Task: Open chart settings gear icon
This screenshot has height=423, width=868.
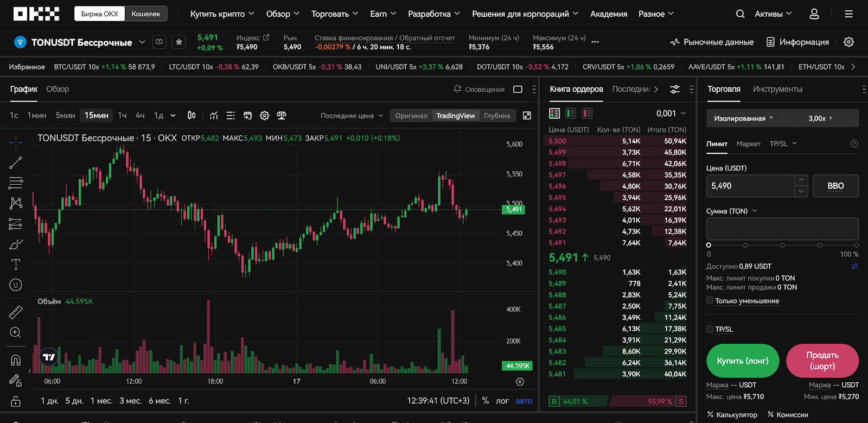Action: coord(265,116)
